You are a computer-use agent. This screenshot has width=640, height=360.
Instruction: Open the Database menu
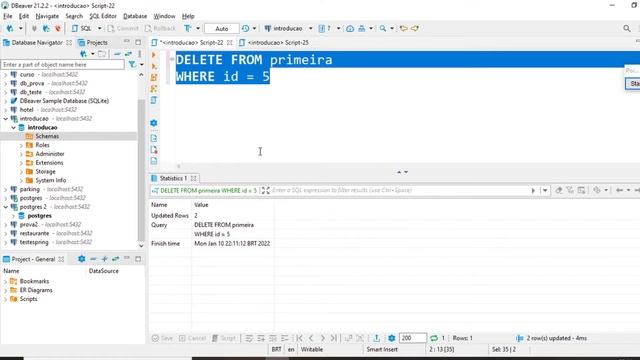click(x=135, y=16)
